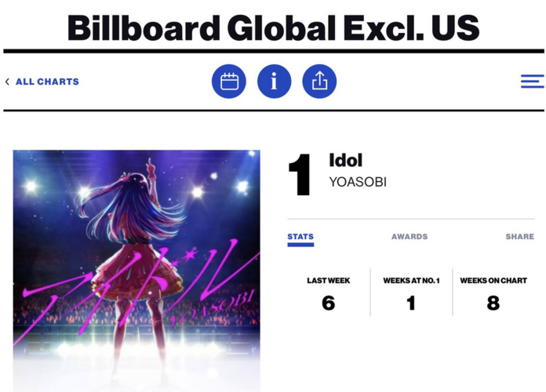
Task: Click the weeks on chart value 8
Action: pyautogui.click(x=493, y=303)
